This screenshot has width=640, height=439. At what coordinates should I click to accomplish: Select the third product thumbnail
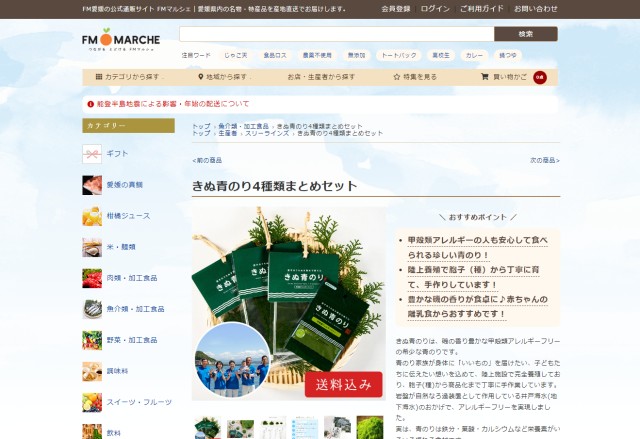click(x=273, y=427)
